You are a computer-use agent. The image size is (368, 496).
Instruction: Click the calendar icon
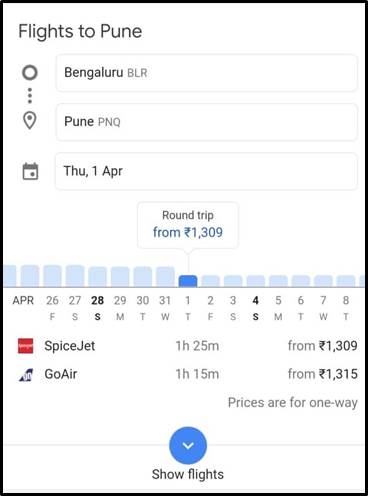pyautogui.click(x=30, y=171)
